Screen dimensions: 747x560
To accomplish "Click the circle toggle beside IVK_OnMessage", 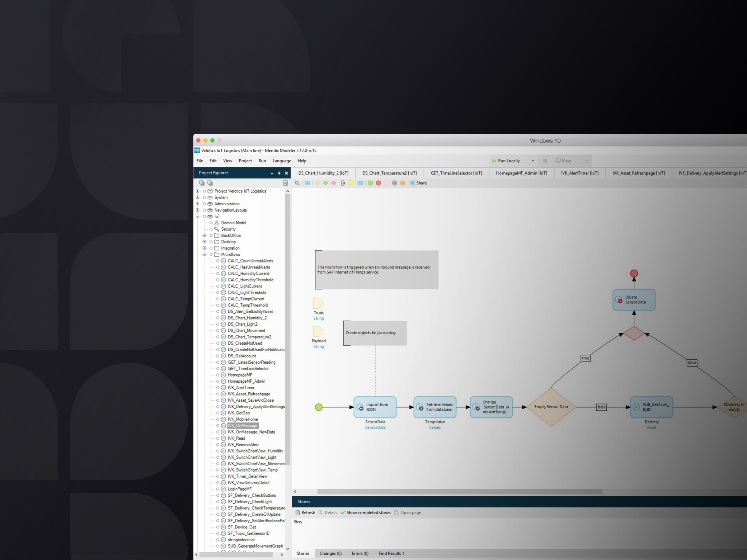I will [218, 426].
